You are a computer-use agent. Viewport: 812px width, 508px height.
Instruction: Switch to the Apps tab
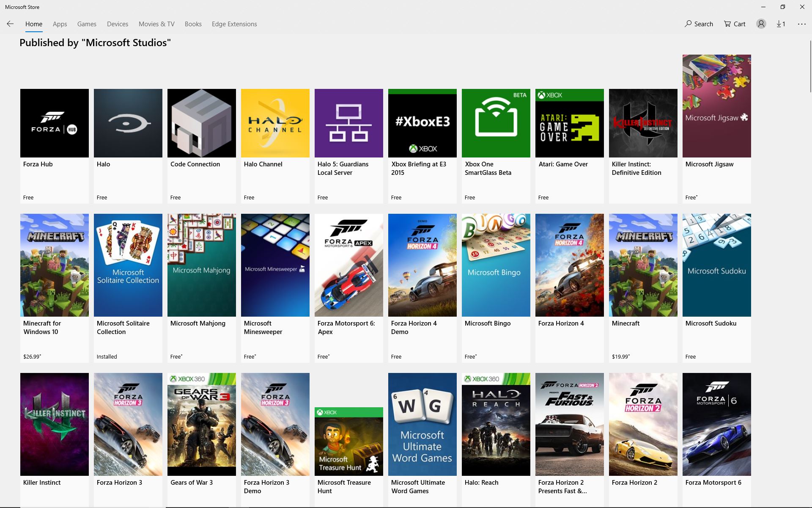tap(60, 24)
